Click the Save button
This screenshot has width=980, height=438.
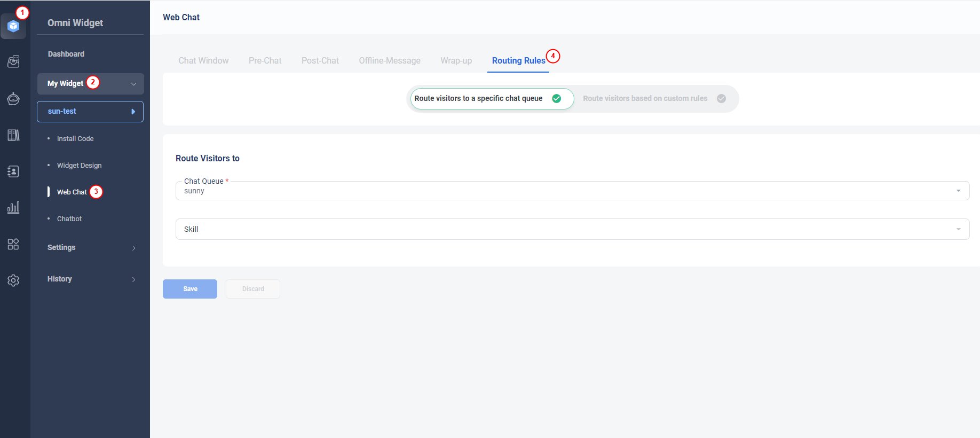[190, 289]
